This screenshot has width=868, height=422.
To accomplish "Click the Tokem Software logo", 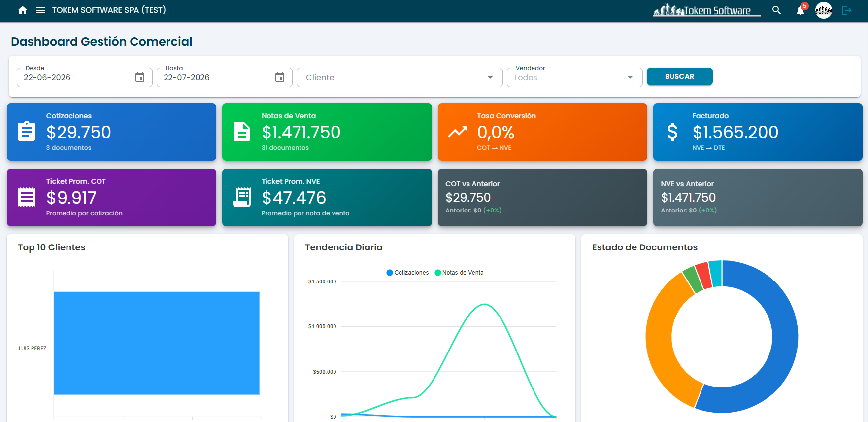I will click(x=706, y=10).
